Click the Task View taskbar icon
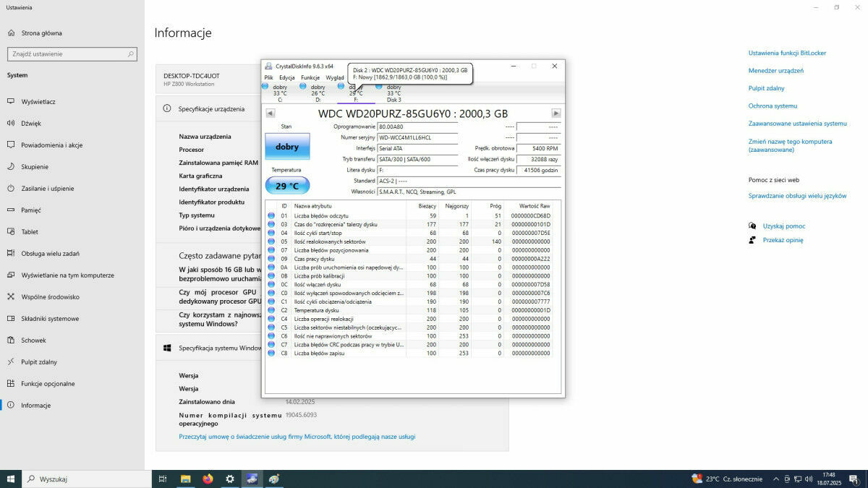This screenshot has height=488, width=868. click(163, 479)
